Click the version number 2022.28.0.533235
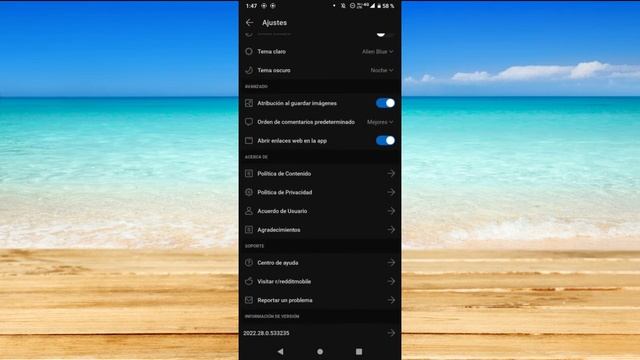 [266, 333]
